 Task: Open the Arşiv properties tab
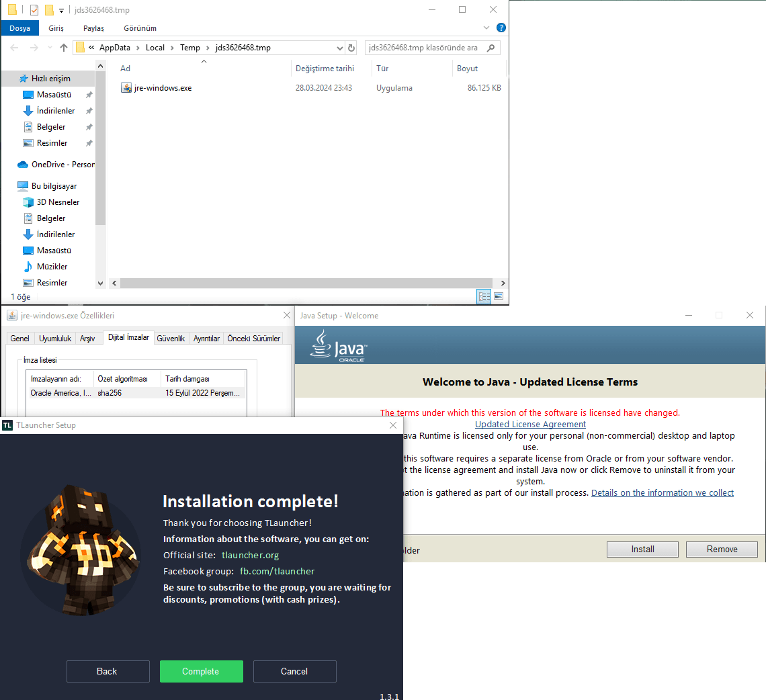[x=87, y=339]
